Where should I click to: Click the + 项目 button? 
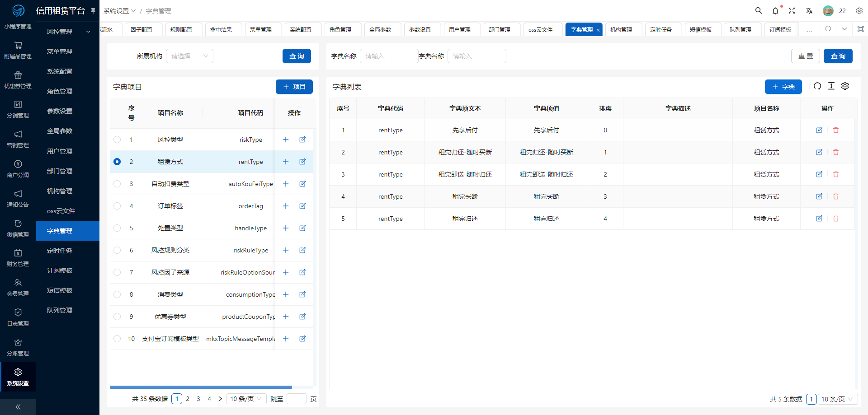294,87
